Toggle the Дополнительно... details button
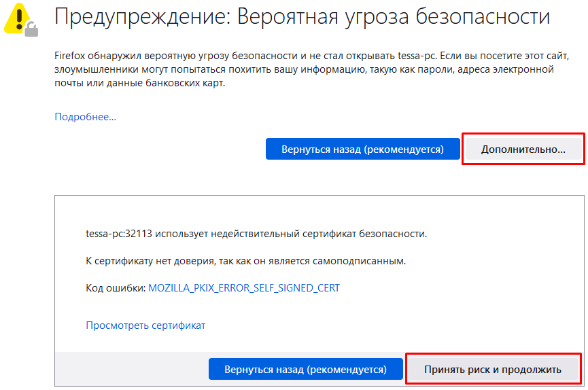Screen dimensions: 588x390 point(523,149)
